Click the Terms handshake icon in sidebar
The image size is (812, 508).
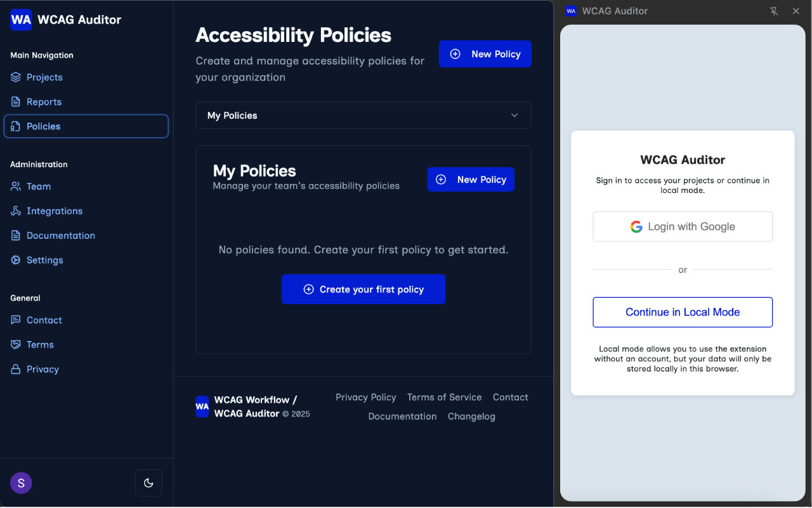click(16, 345)
